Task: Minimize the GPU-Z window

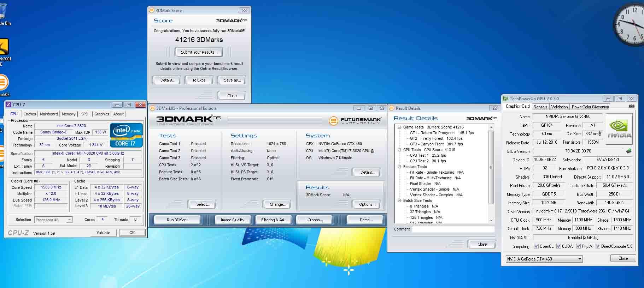Action: [608, 99]
